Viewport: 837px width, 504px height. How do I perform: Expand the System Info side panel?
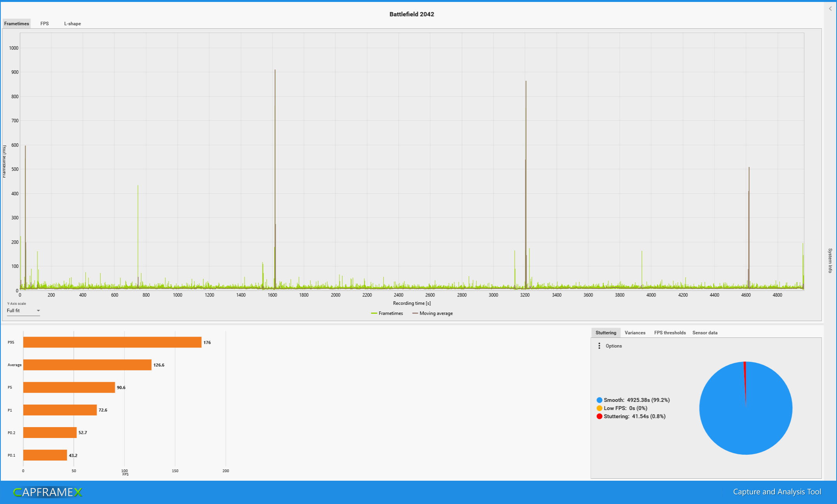click(830, 260)
